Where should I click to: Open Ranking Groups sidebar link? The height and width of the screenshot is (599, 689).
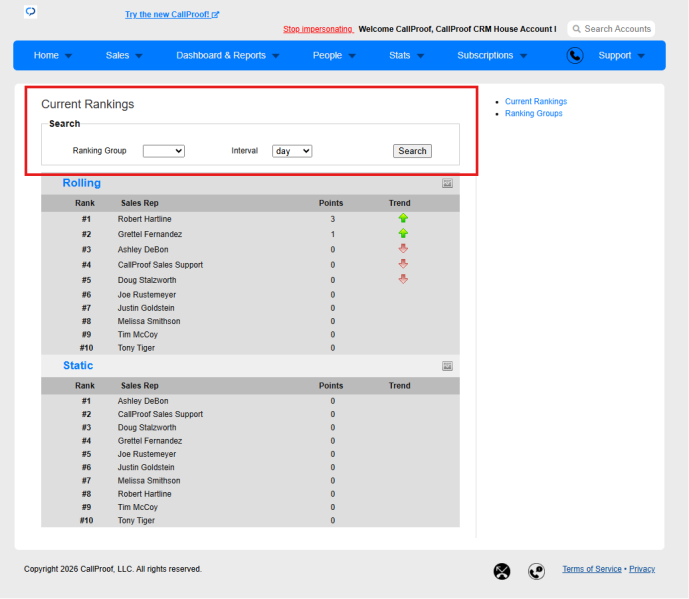tap(533, 113)
